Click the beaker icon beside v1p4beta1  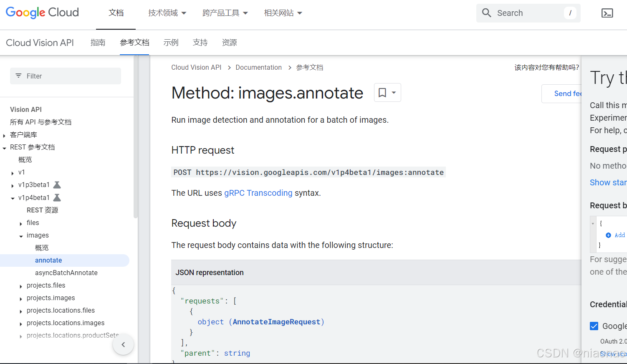[57, 197]
